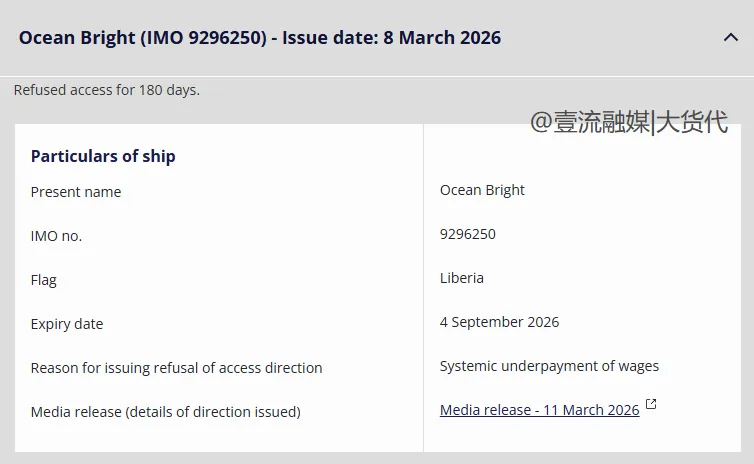
Task: Click the external link icon beside Media release
Action: 651,405
